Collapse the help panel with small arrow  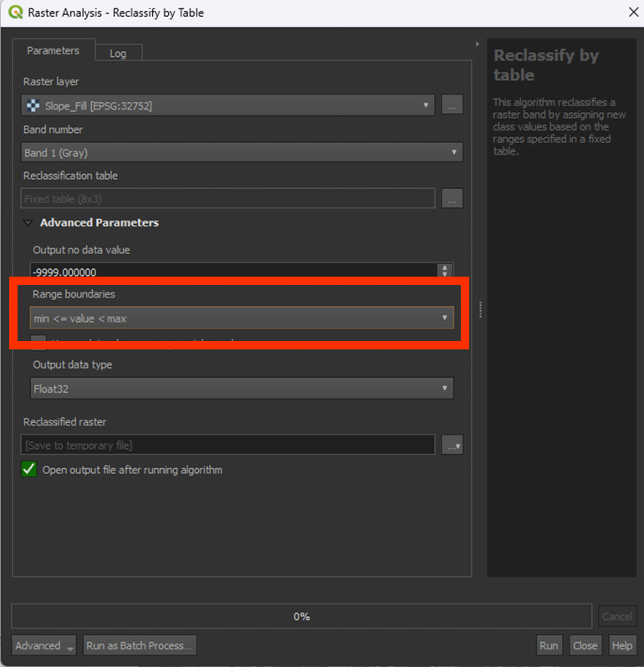tap(477, 43)
